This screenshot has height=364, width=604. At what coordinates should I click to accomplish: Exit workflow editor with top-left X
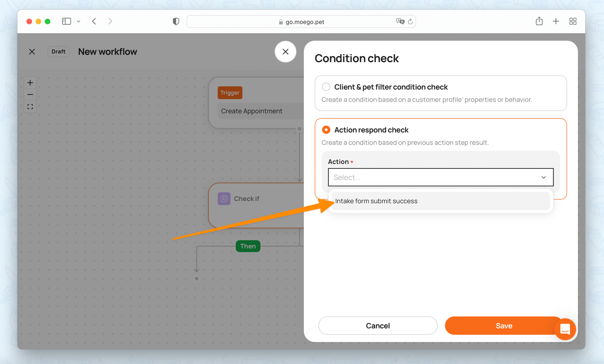coord(32,52)
